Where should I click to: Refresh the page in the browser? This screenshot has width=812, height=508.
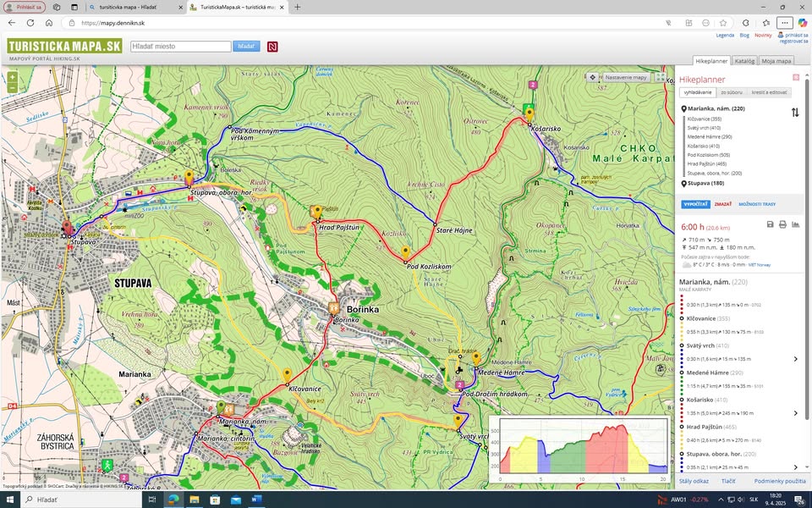tap(30, 23)
